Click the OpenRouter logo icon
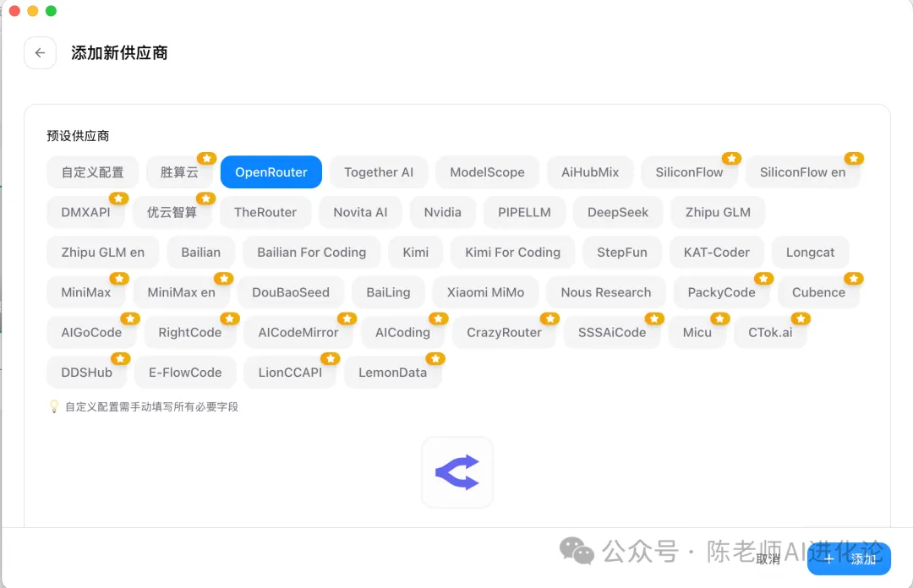Image resolution: width=913 pixels, height=588 pixels. coord(457,472)
